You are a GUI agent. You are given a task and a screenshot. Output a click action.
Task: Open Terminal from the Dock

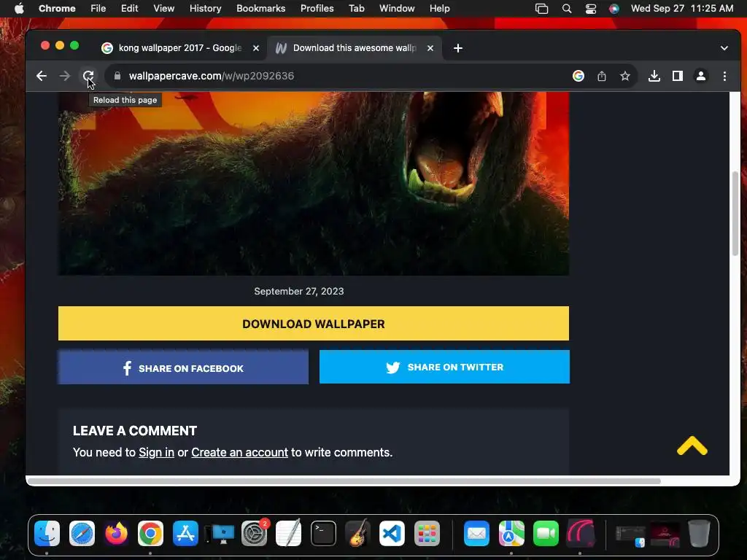click(323, 533)
